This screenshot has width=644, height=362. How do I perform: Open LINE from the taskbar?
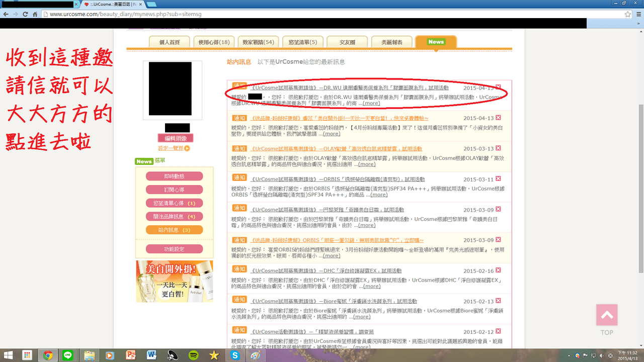[68, 355]
